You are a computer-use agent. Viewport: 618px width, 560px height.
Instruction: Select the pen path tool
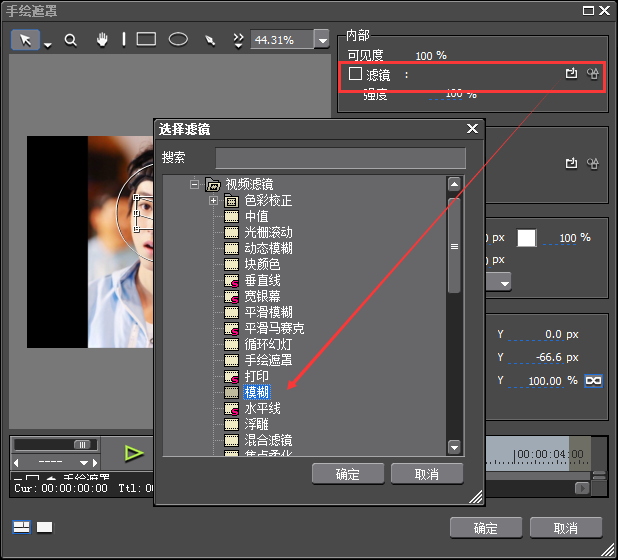(x=210, y=40)
